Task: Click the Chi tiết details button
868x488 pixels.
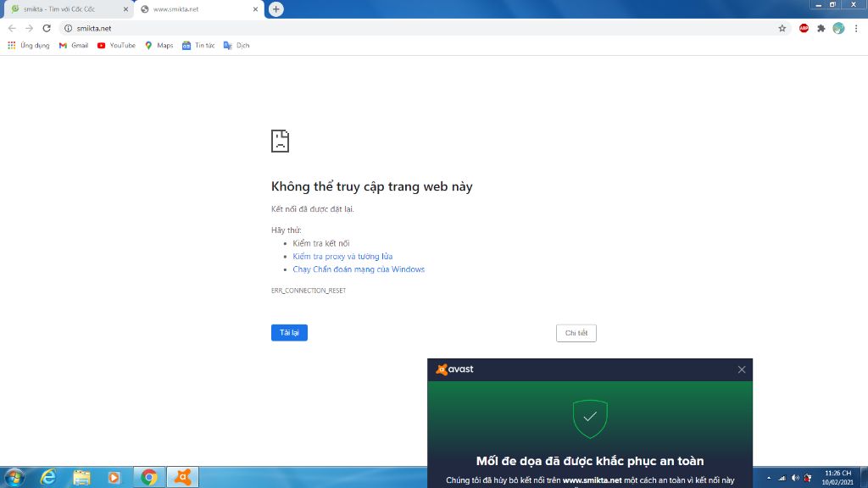Action: coord(576,333)
